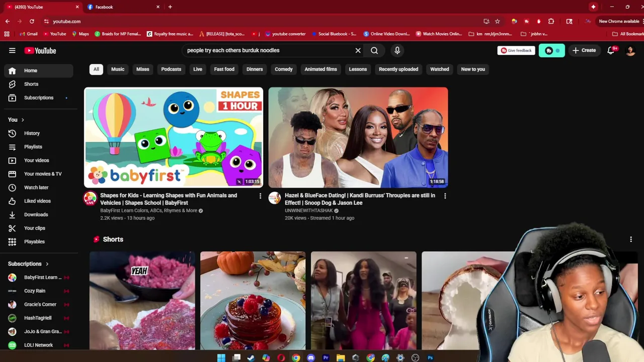Screen dimensions: 644x362
Task: Open the HashTagHell subscription channel
Action: 39,318
